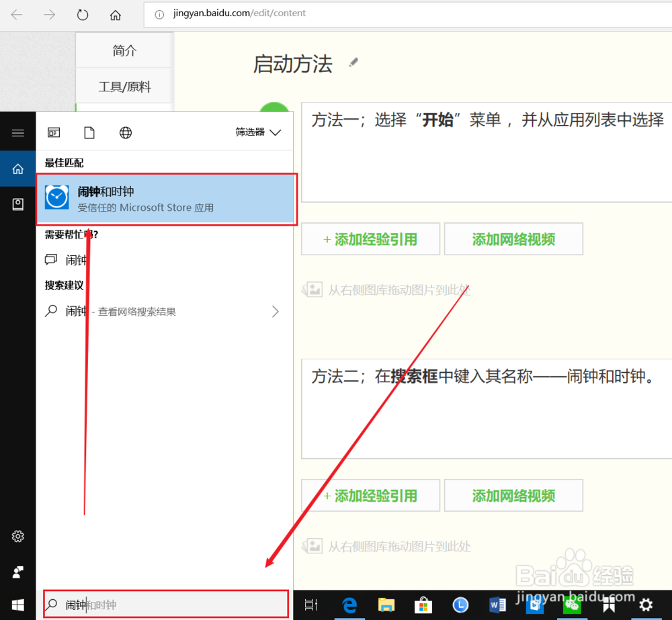Click the 最佳匹配 heading
672x620 pixels.
65,163
